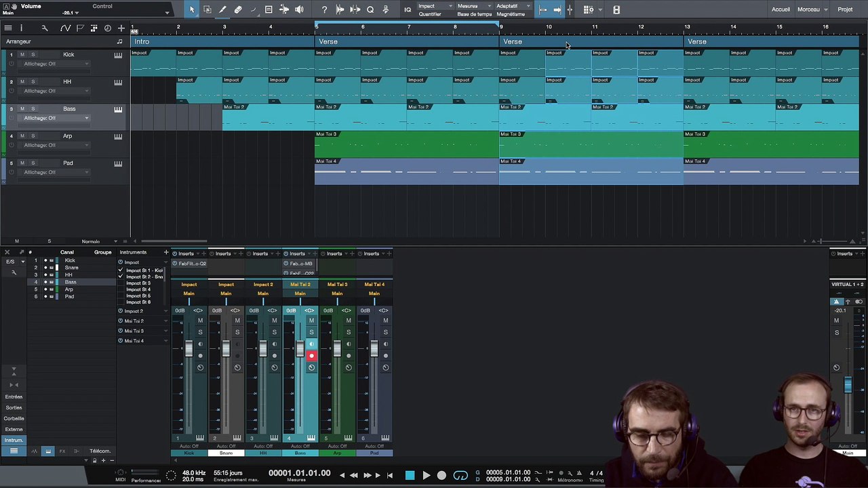Show FX panel in mixer footer
868x488 pixels.
(x=62, y=451)
